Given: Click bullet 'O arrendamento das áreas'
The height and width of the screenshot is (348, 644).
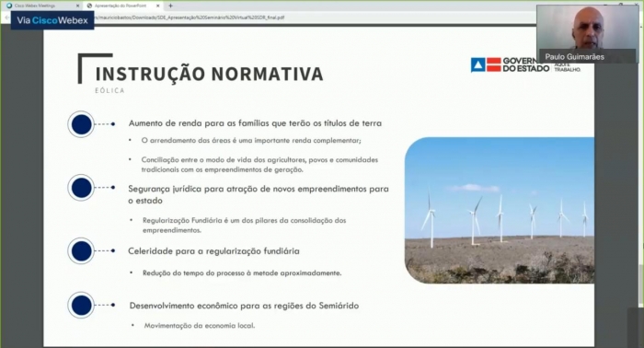Looking at the screenshot, I should click(251, 141).
